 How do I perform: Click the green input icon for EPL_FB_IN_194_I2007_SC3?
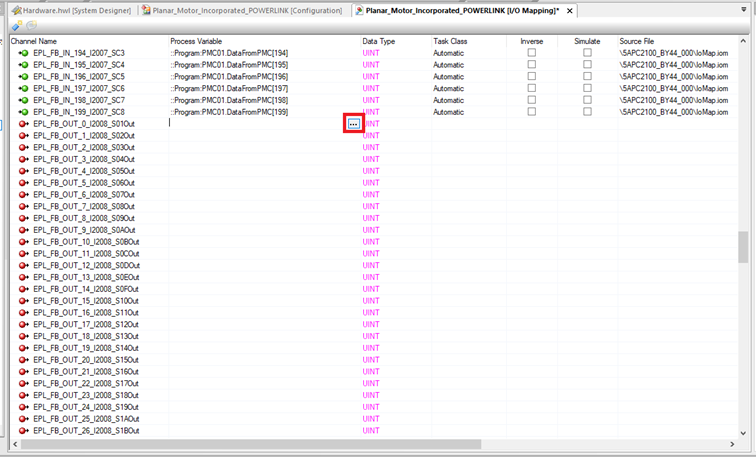[x=23, y=53]
